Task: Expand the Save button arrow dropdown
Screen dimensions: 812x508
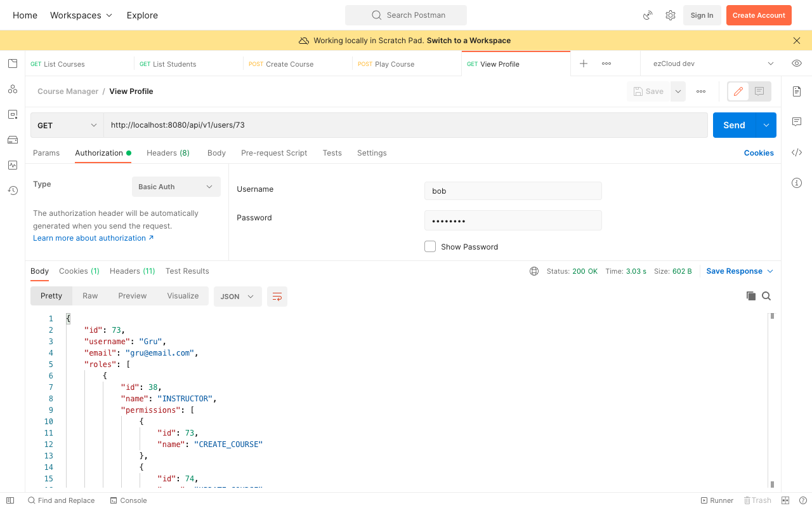Action: pos(678,91)
